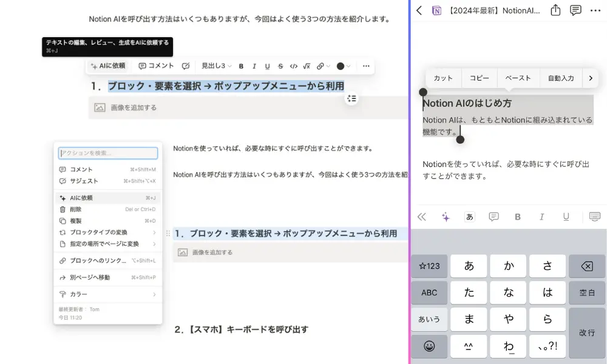
Task: Choose 複製 to duplicate the block
Action: (107, 221)
